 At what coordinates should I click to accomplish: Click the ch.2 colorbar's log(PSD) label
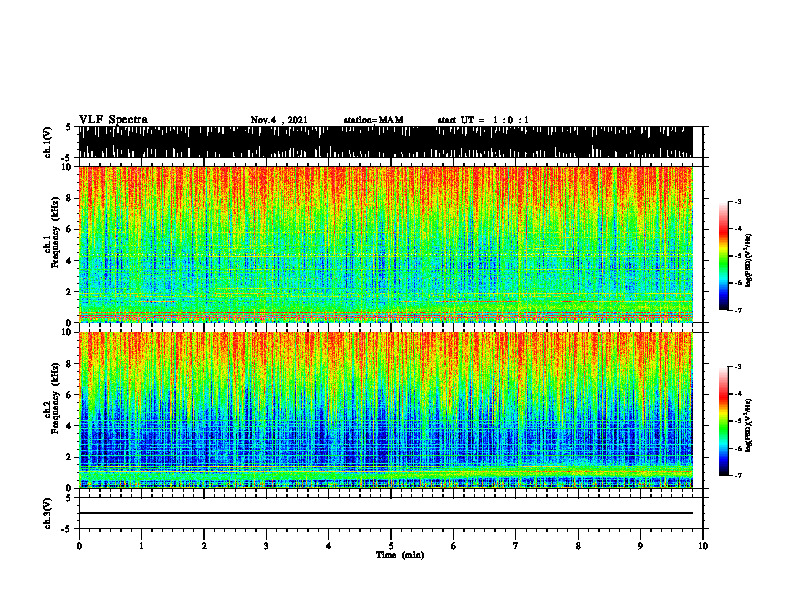(x=749, y=425)
